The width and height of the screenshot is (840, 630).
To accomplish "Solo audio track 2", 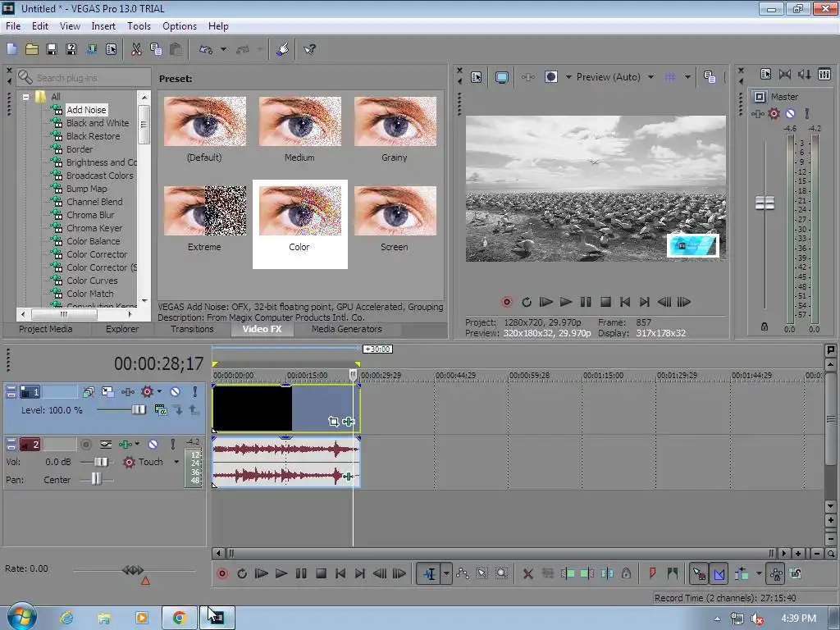I will tap(172, 444).
